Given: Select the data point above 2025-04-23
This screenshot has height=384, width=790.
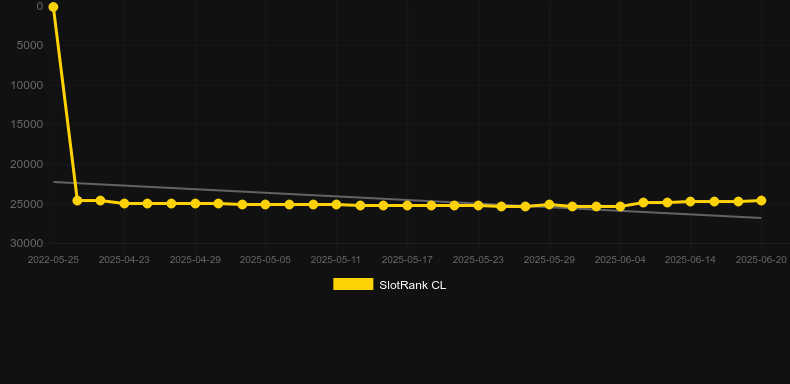Looking at the screenshot, I should point(124,204).
